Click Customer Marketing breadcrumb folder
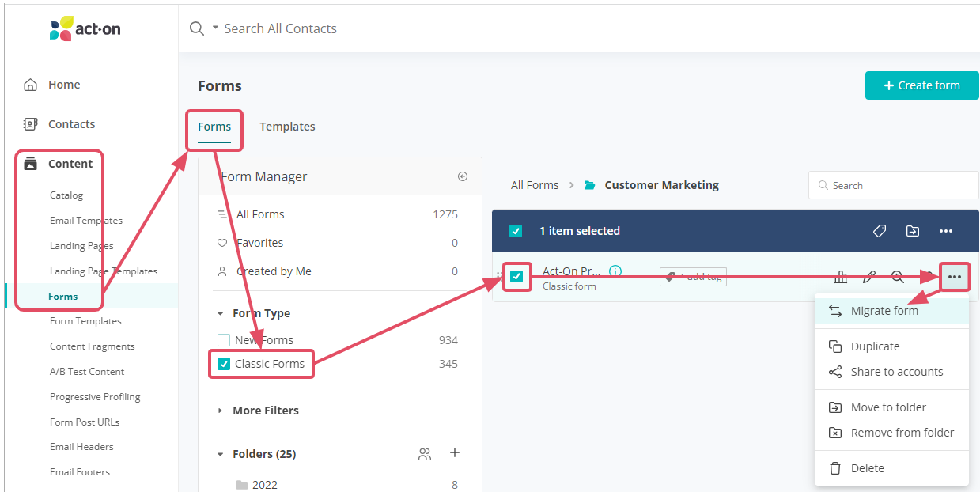This screenshot has height=492, width=980. (x=662, y=185)
